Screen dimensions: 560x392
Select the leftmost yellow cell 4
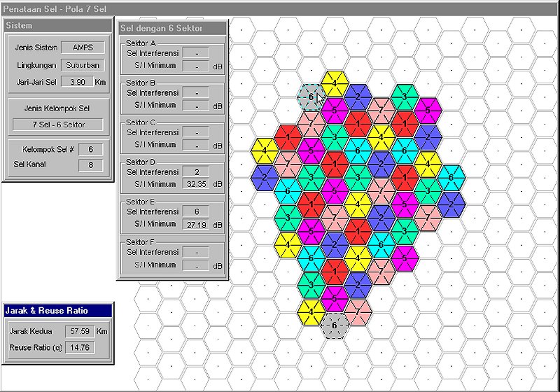265,150
